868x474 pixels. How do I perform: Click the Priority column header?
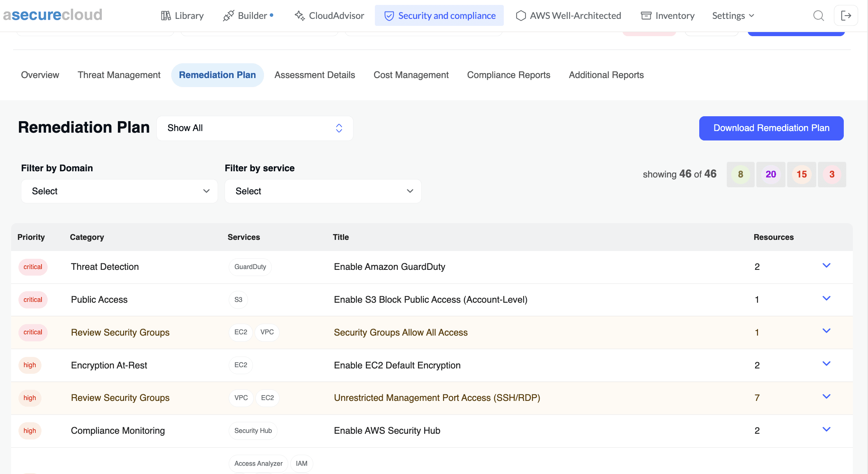[31, 237]
